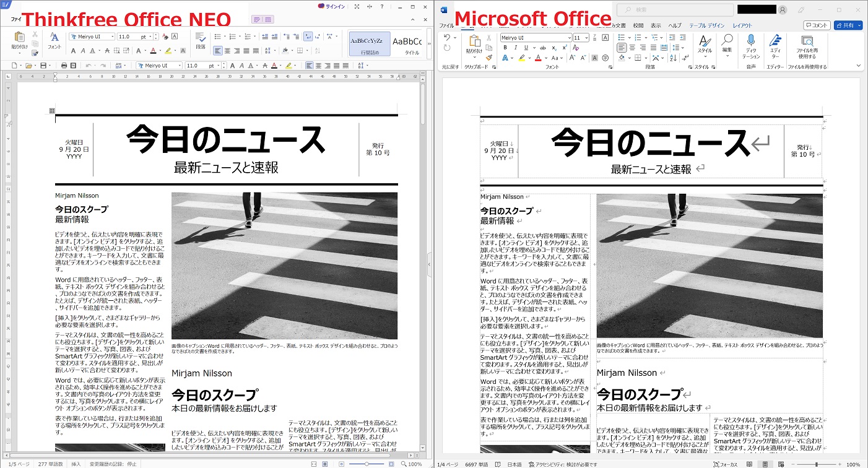Click the Thinkfree zoom slider in the status bar

(x=368, y=464)
